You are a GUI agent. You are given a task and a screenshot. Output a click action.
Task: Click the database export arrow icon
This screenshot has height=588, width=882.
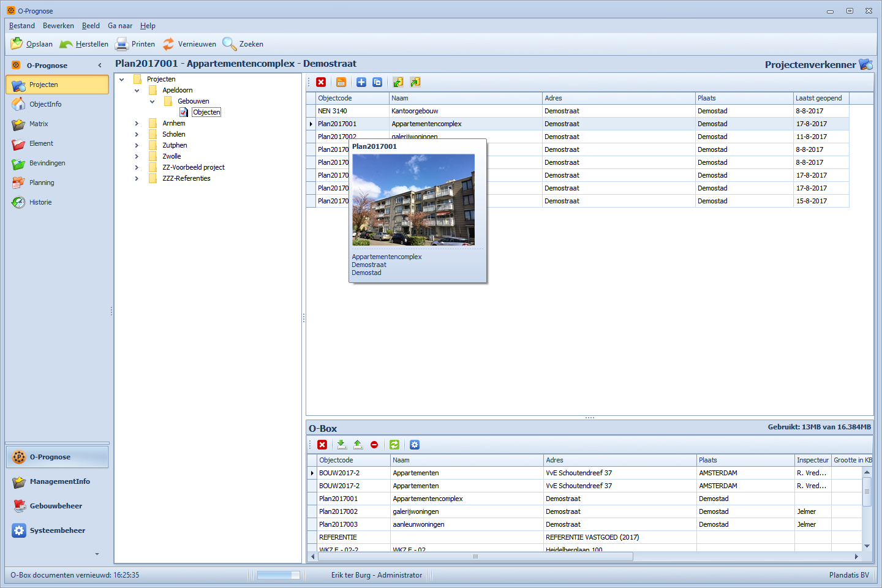coord(415,82)
